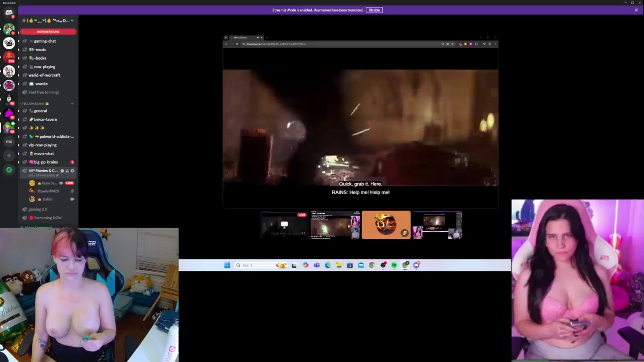Image resolution: width=644 pixels, height=362 pixels.
Task: Open Spotify from shared taskbar
Action: (x=394, y=265)
